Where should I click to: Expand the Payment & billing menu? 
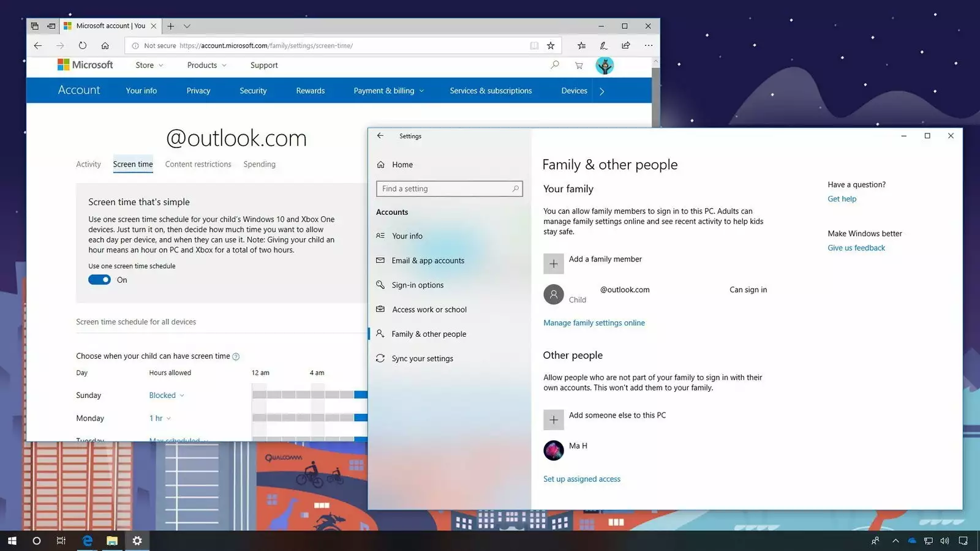[x=388, y=91]
